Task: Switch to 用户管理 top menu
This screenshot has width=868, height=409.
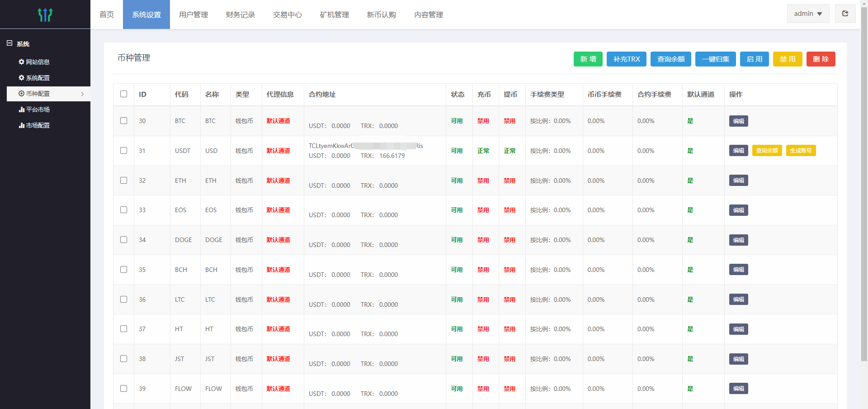Action: pos(193,15)
